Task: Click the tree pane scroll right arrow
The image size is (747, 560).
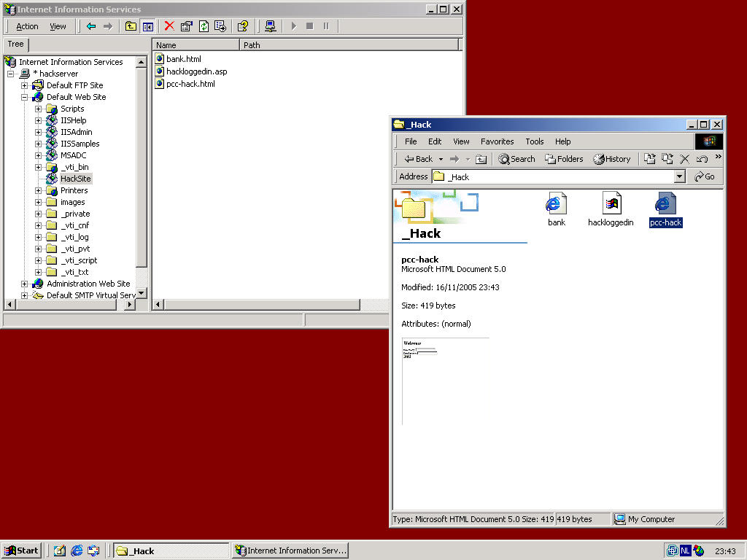Action: click(130, 304)
